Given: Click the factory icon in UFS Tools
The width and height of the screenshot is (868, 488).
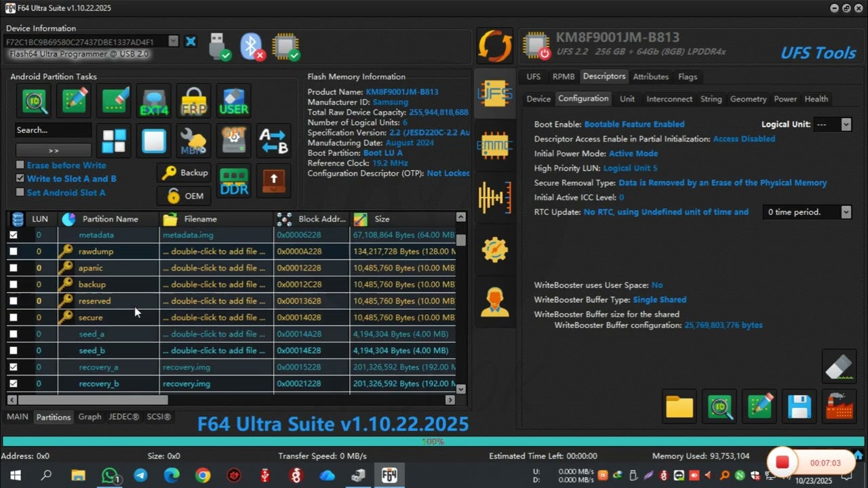Looking at the screenshot, I should [839, 407].
